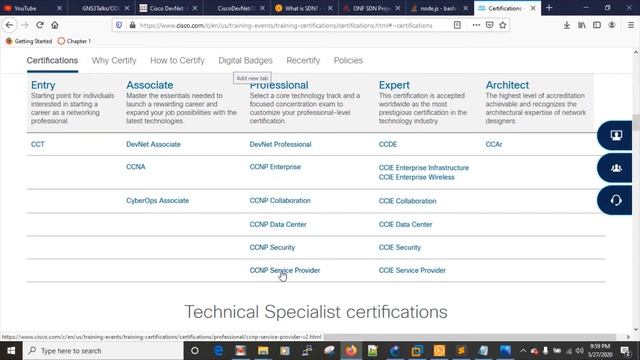Open CCIE Enterprise Wireless link
The height and width of the screenshot is (360, 640).
click(x=416, y=177)
